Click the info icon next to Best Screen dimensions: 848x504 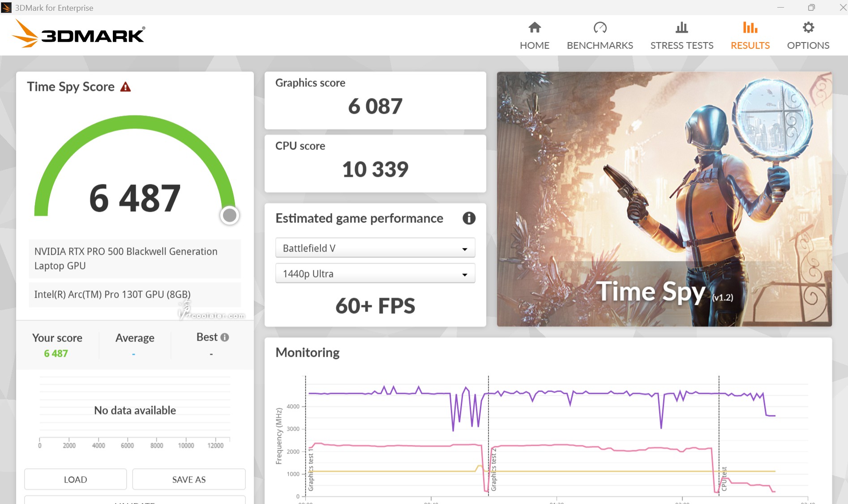tap(225, 337)
